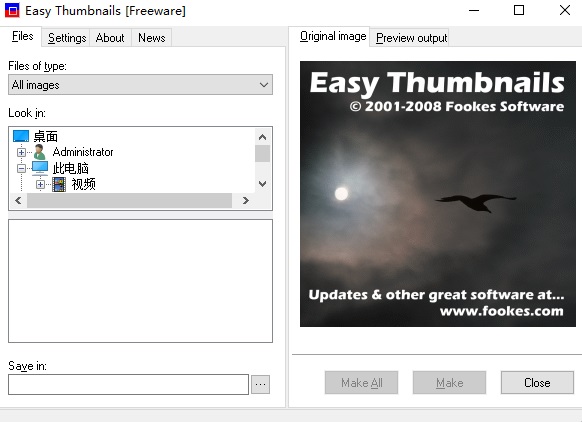Image resolution: width=582 pixels, height=422 pixels.
Task: Click the browse button beside Save in
Action: (261, 384)
